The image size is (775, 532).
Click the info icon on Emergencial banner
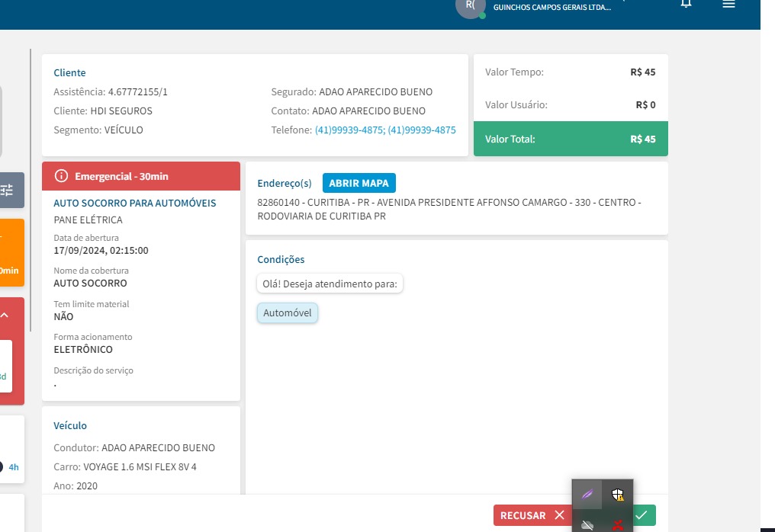coord(62,176)
